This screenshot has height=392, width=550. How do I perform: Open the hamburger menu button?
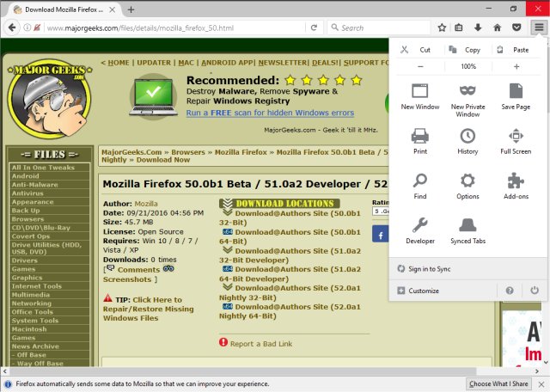(539, 28)
